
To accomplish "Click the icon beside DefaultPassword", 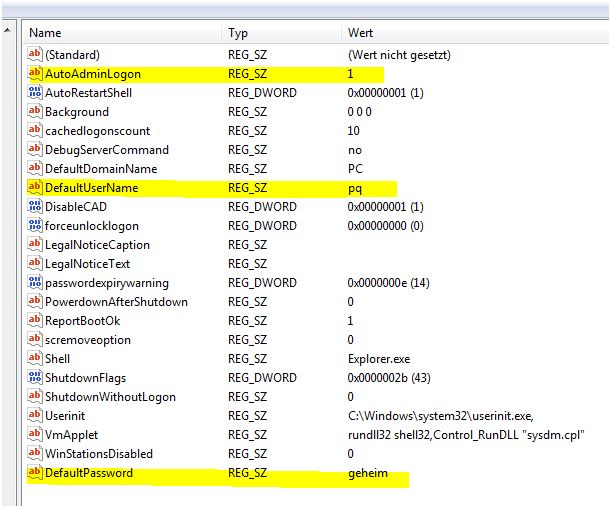I will 34,472.
